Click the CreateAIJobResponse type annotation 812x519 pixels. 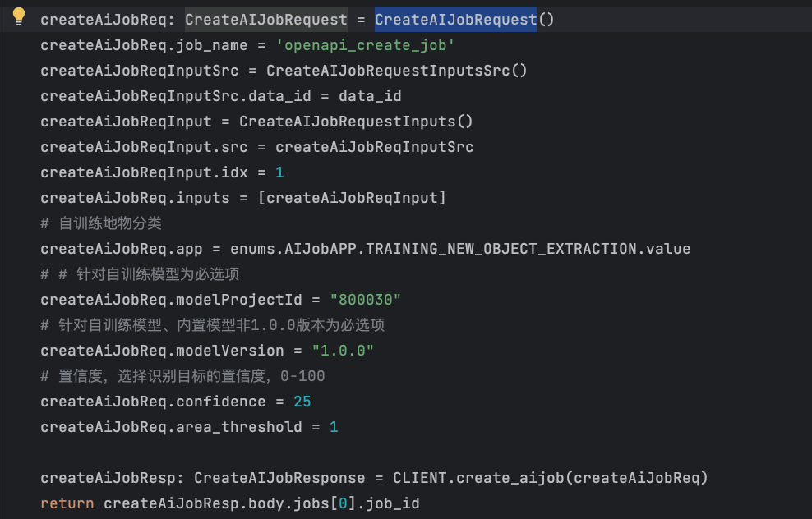tap(279, 478)
